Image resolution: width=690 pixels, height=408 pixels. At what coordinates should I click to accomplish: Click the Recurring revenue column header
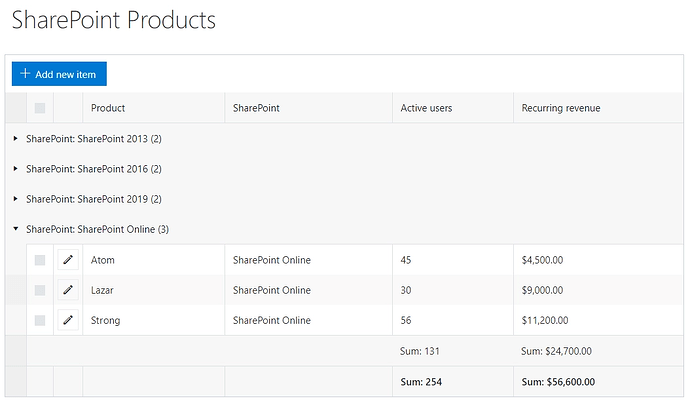tap(561, 108)
